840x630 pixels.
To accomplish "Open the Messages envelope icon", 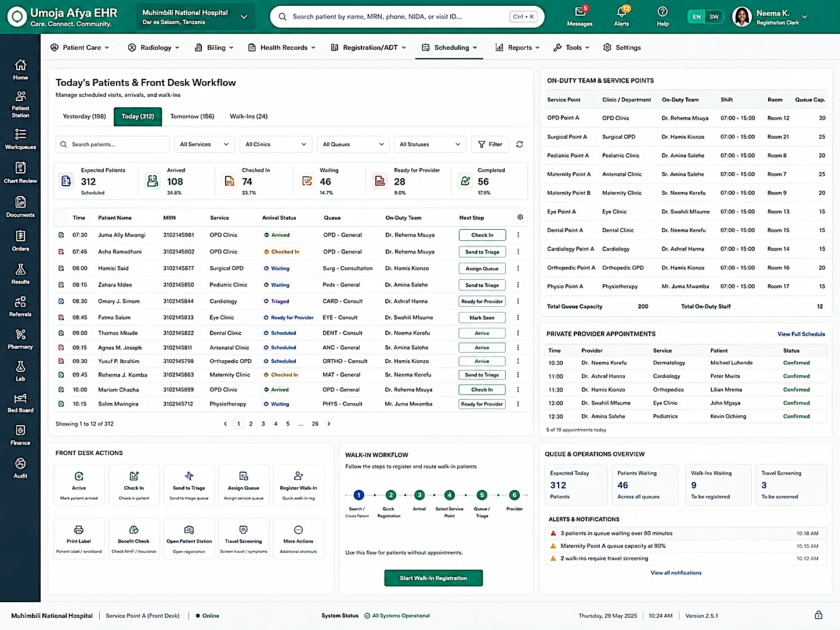I will coord(580,12).
